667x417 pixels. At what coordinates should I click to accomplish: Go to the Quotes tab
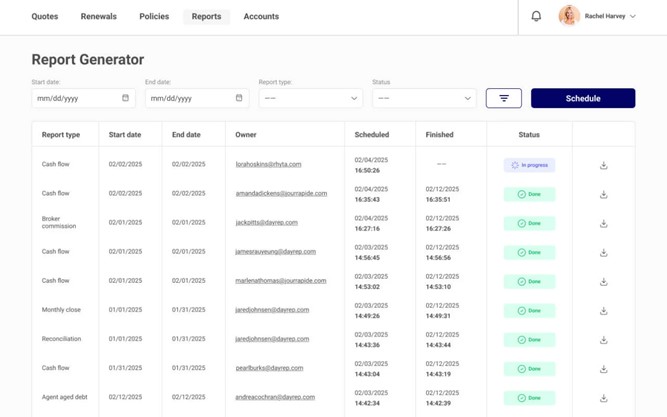click(x=45, y=17)
